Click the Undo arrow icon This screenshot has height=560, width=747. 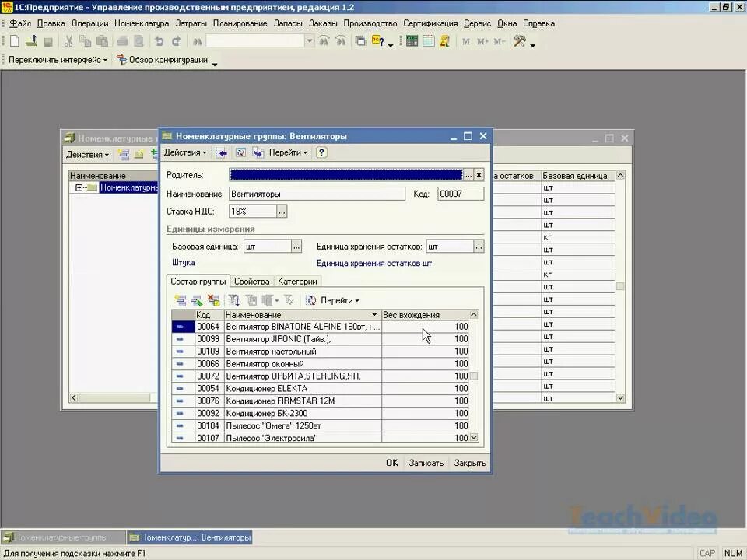coord(159,41)
